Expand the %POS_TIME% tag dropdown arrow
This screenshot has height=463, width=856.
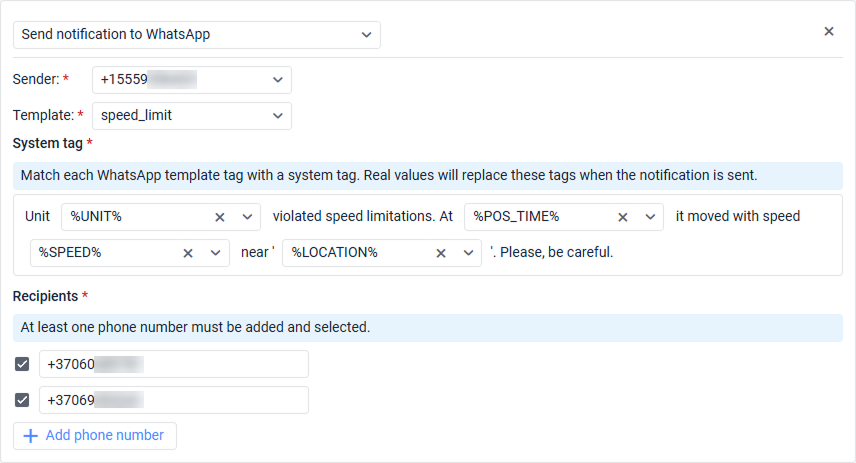pos(650,217)
